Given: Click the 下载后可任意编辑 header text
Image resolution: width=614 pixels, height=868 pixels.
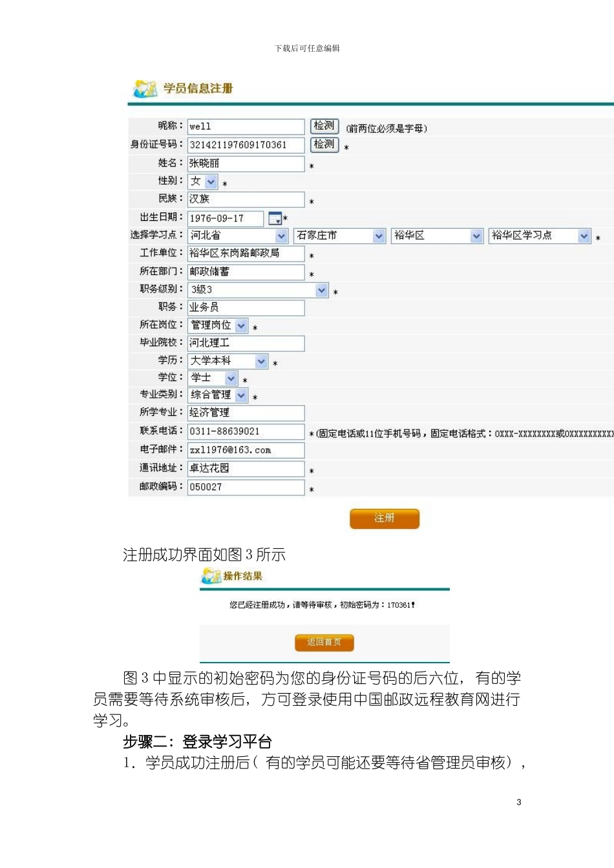Looking at the screenshot, I should (x=307, y=48).
